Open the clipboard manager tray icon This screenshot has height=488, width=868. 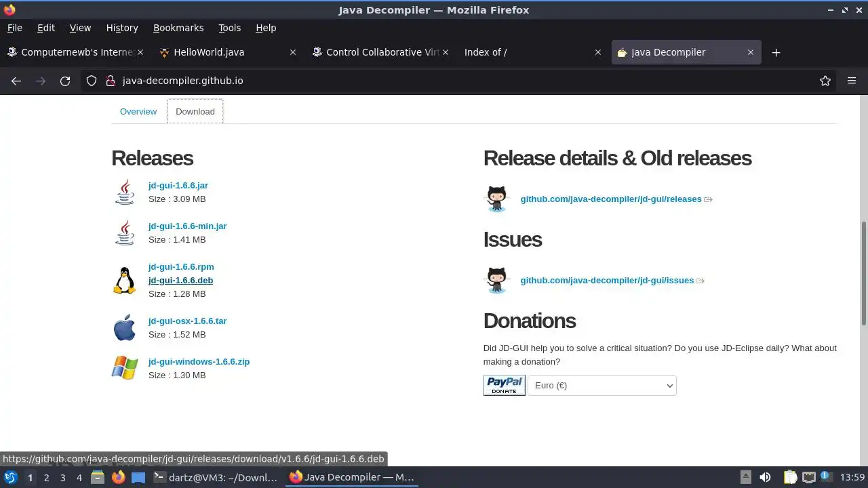(x=790, y=477)
